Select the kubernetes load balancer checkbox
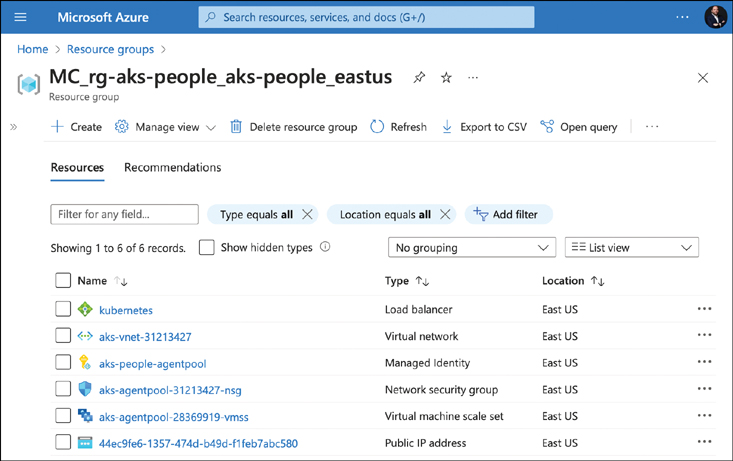The height and width of the screenshot is (461, 733). click(63, 310)
